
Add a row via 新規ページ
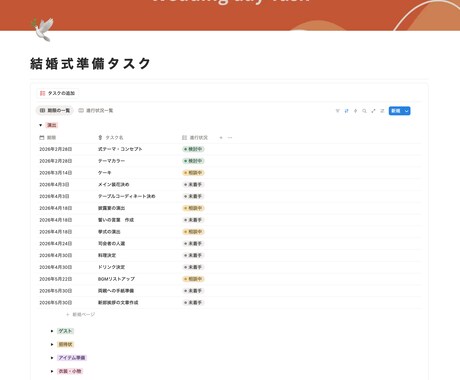[81, 314]
